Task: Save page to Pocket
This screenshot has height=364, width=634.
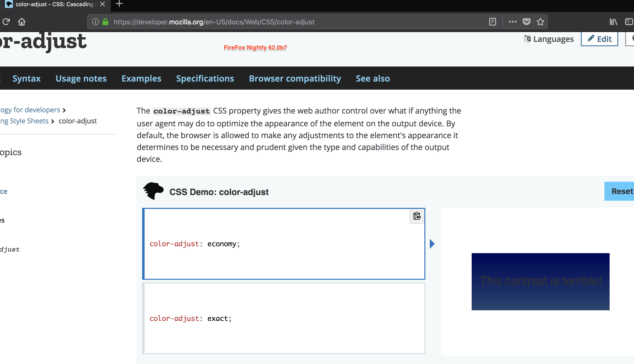Action: [527, 22]
